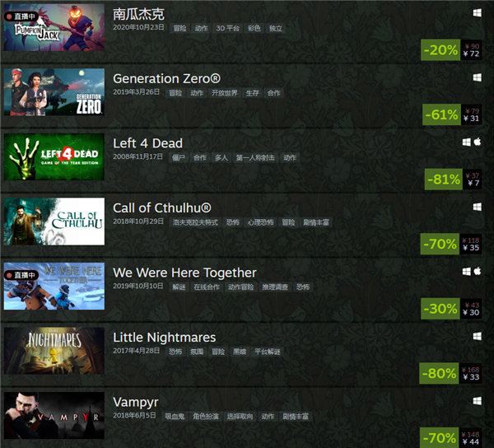Open the Generation Zero thumbnail
The height and width of the screenshot is (448, 494).
pyautogui.click(x=54, y=92)
